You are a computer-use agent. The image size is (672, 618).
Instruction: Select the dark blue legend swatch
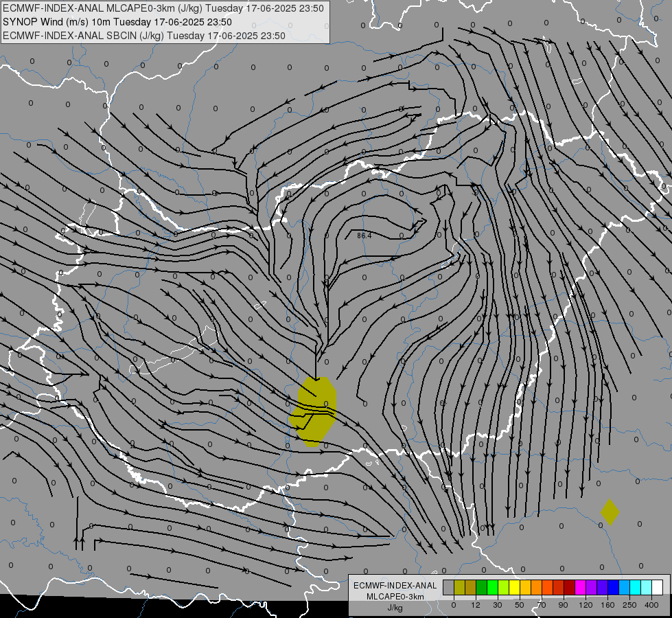613,587
